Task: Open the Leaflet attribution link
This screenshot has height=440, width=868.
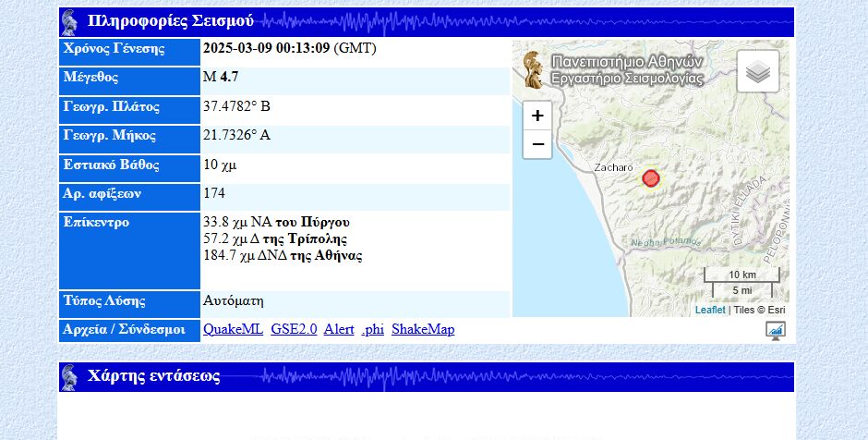Action: pos(710,310)
